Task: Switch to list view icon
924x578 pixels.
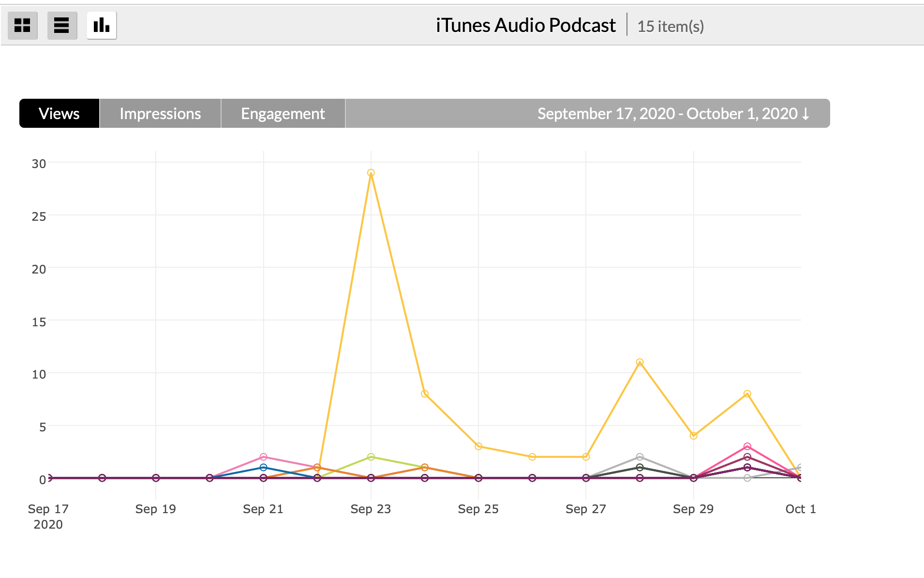Action: tap(62, 25)
